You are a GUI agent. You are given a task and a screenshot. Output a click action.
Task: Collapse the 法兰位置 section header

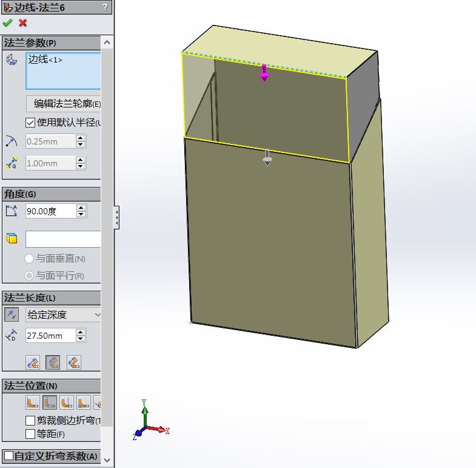(51, 386)
